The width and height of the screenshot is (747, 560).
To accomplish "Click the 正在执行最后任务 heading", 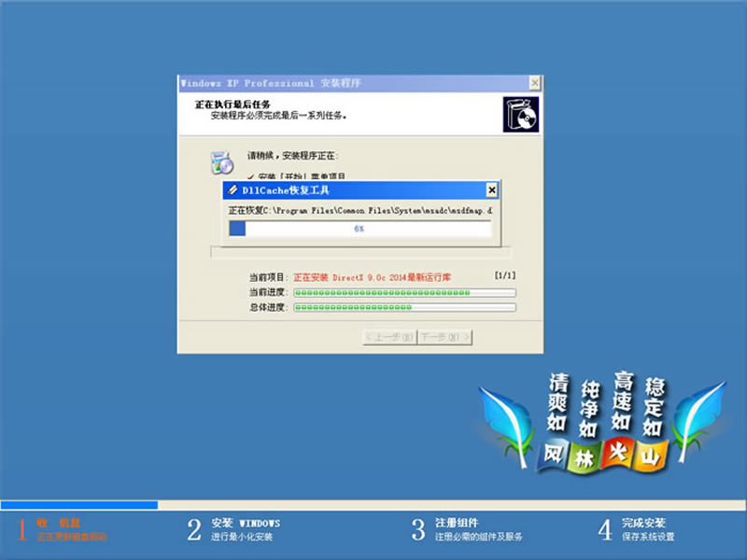I will pyautogui.click(x=233, y=105).
